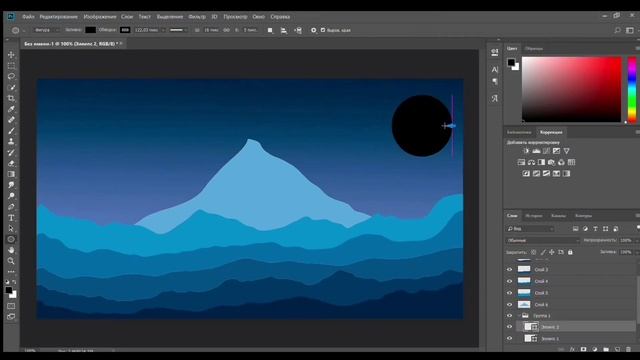Viewport: 640px width, 360px height.
Task: Open the Фигура tool mode dropdown
Action: (x=46, y=30)
